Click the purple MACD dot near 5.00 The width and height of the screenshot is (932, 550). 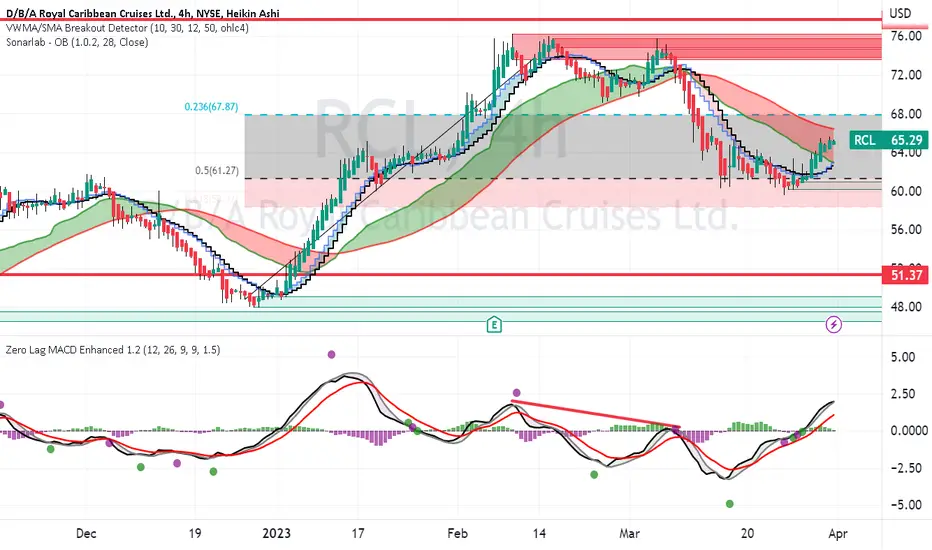332,354
